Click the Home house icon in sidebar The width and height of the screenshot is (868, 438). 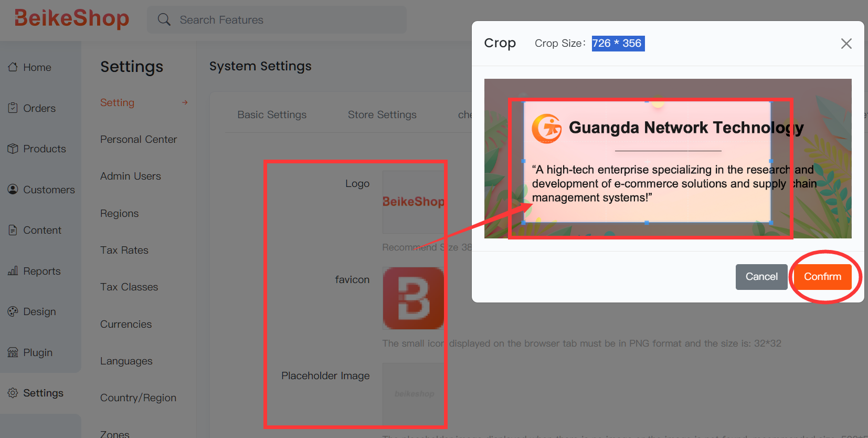(x=13, y=67)
